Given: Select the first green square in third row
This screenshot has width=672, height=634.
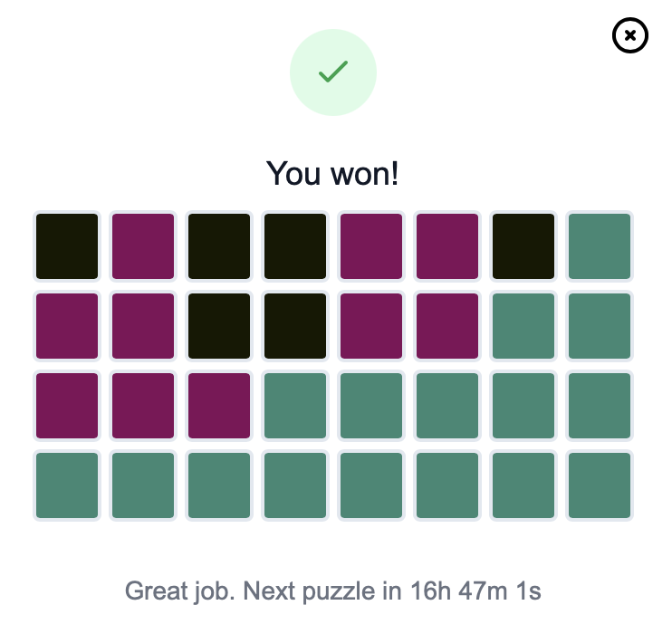Looking at the screenshot, I should (295, 406).
